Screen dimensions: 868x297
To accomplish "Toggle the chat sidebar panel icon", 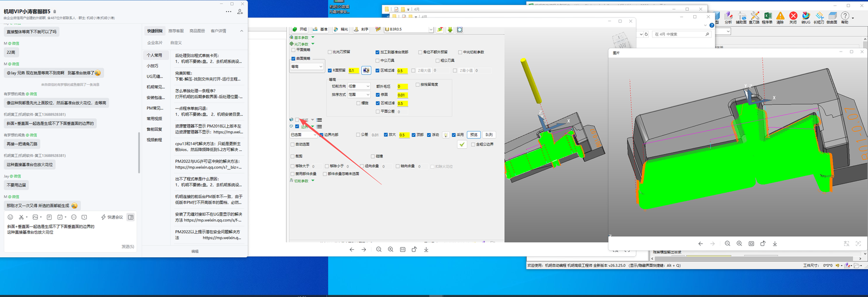I will tap(130, 217).
